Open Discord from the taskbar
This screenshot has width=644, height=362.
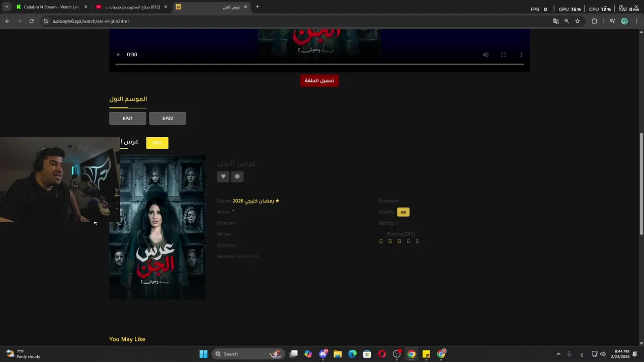click(x=323, y=354)
